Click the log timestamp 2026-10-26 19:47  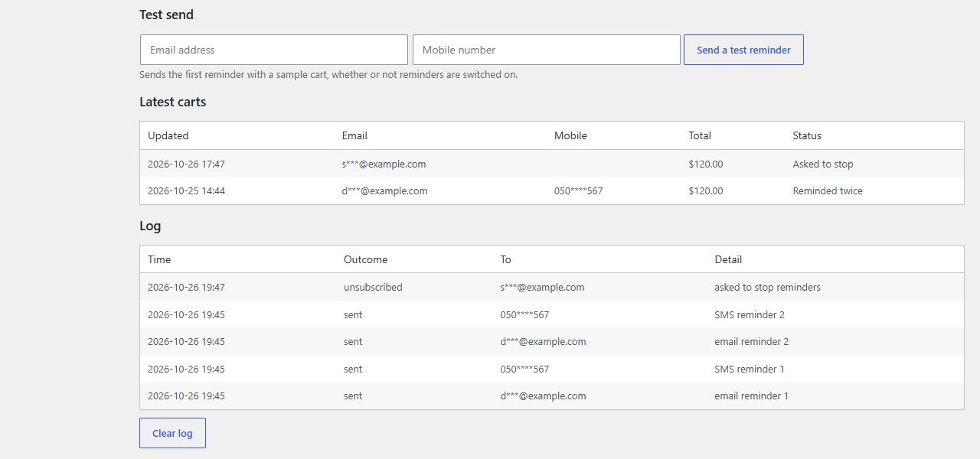[x=186, y=288]
